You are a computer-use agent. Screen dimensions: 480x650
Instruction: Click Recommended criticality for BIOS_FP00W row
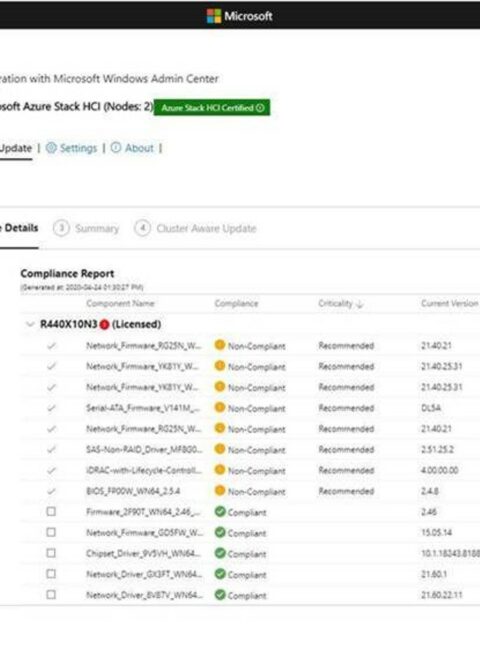point(346,491)
